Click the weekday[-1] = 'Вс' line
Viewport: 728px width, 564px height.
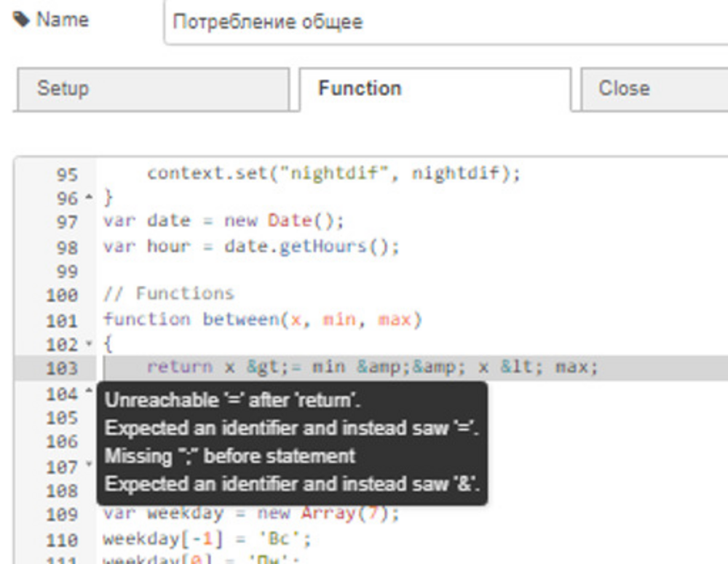207,539
